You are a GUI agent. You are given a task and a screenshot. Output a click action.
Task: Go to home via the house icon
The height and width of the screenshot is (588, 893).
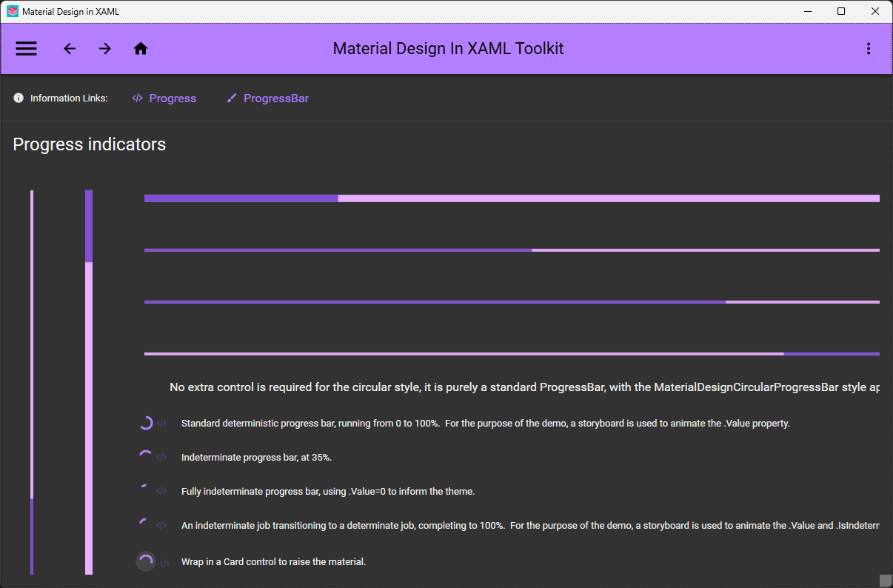[141, 49]
